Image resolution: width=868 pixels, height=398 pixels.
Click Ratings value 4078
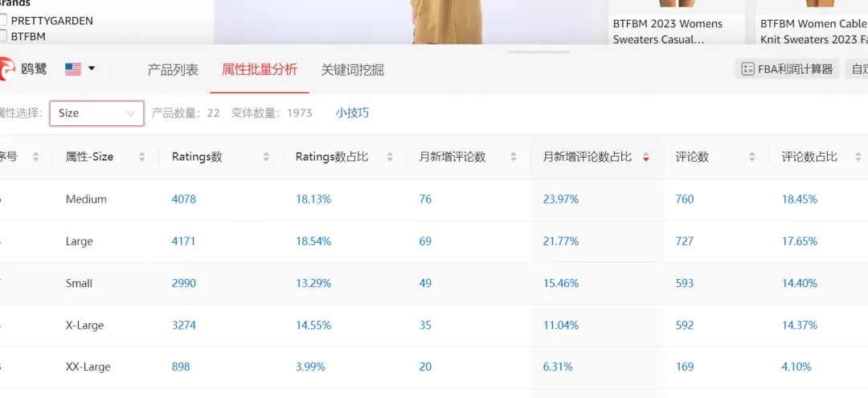click(184, 199)
